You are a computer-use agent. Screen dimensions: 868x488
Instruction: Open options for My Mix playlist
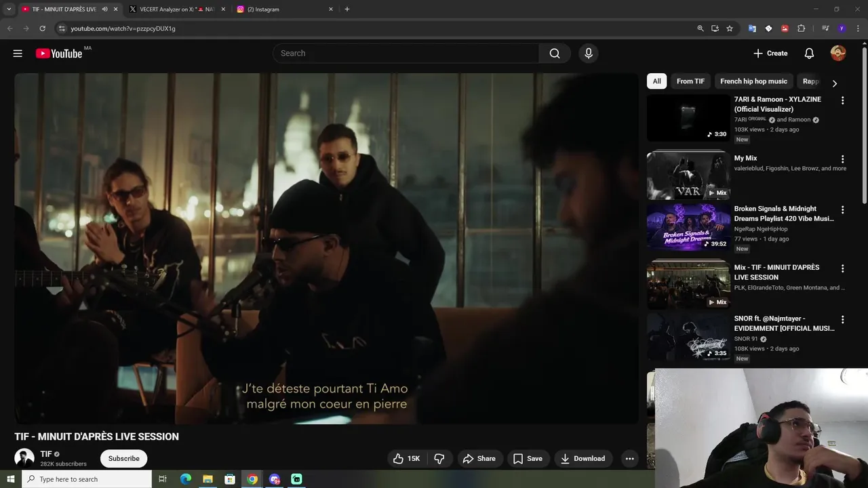[843, 159]
